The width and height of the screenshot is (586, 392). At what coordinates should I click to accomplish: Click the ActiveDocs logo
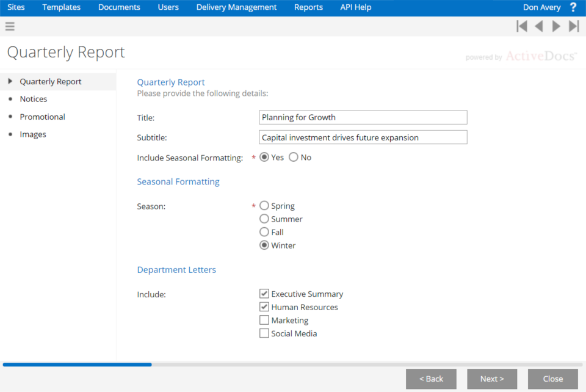tap(541, 56)
